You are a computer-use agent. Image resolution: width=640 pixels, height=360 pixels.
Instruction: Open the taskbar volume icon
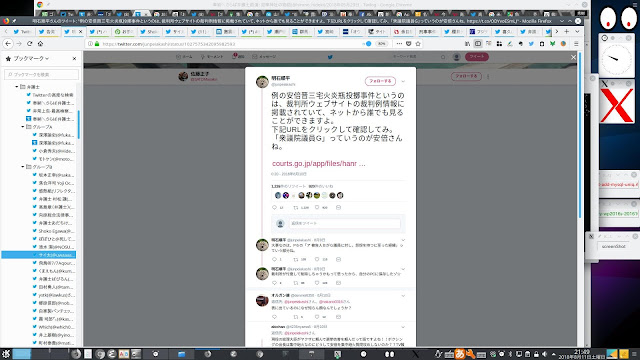coord(544,354)
